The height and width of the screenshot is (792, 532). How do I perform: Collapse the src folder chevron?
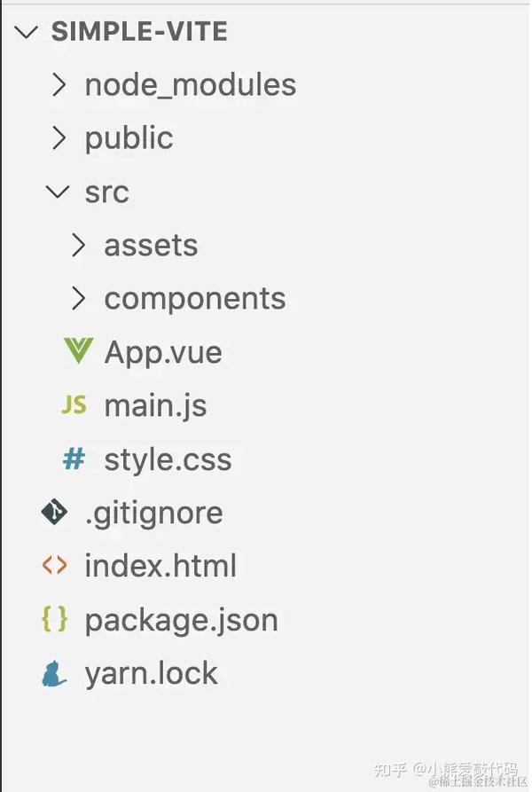[x=59, y=192]
